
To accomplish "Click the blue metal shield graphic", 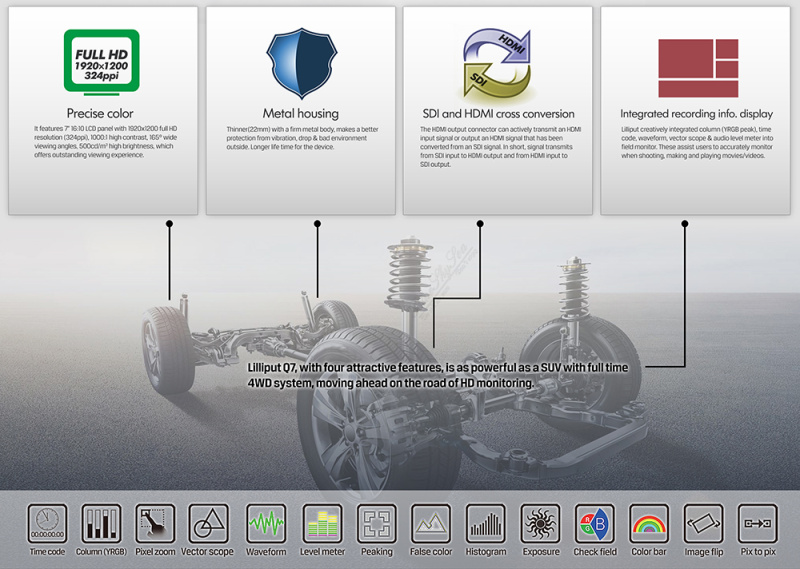I will (300, 63).
